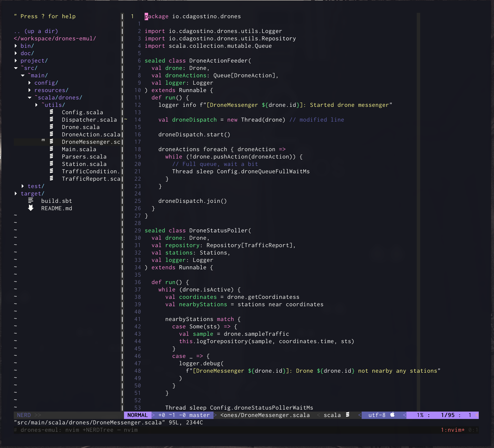Click the Apple file-format icon in statusline
This screenshot has height=448, width=494.
(393, 415)
